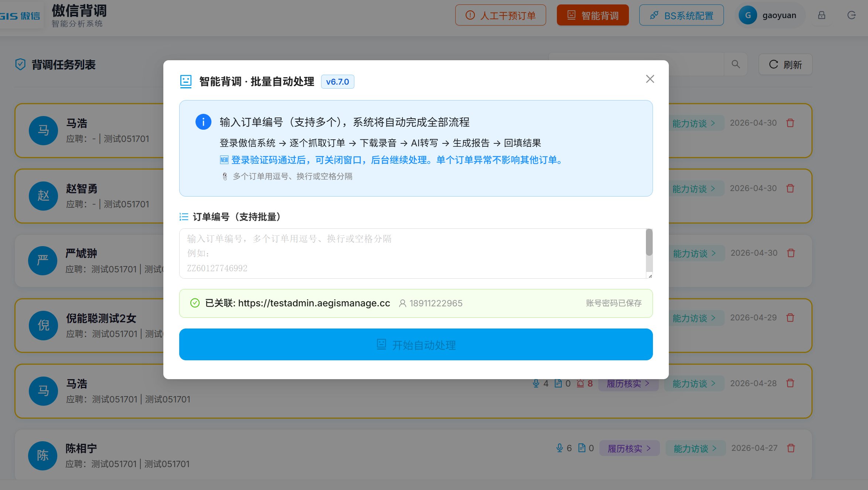Open the gaoyuan user profile

(x=770, y=15)
